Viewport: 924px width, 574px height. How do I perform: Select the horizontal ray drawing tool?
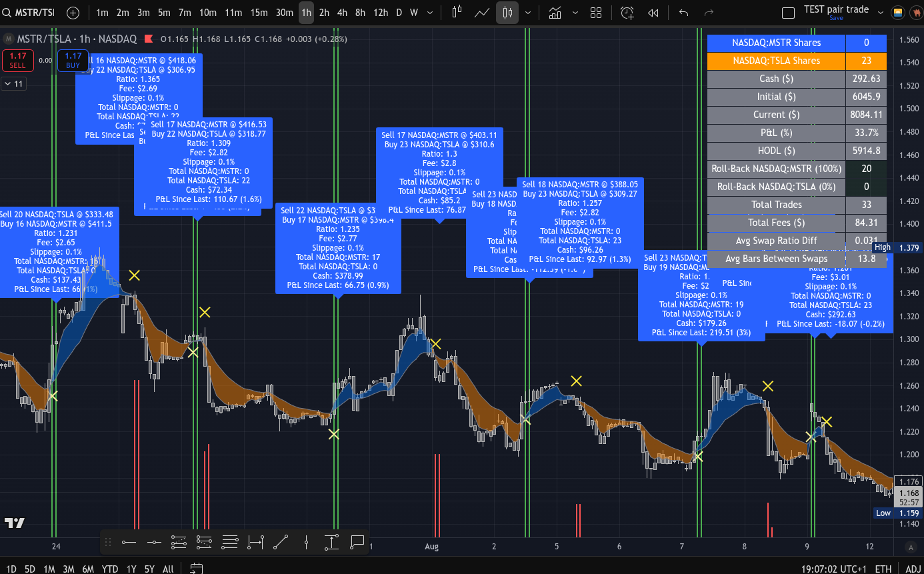click(x=129, y=542)
